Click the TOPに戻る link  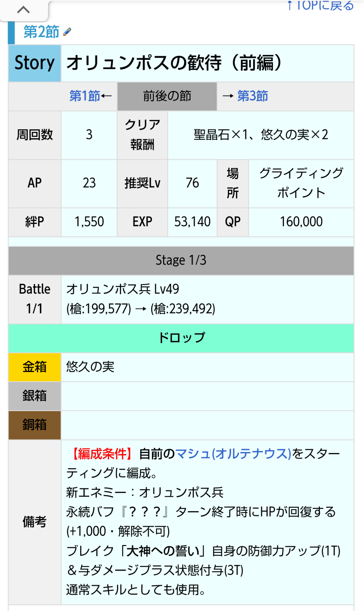point(320,5)
